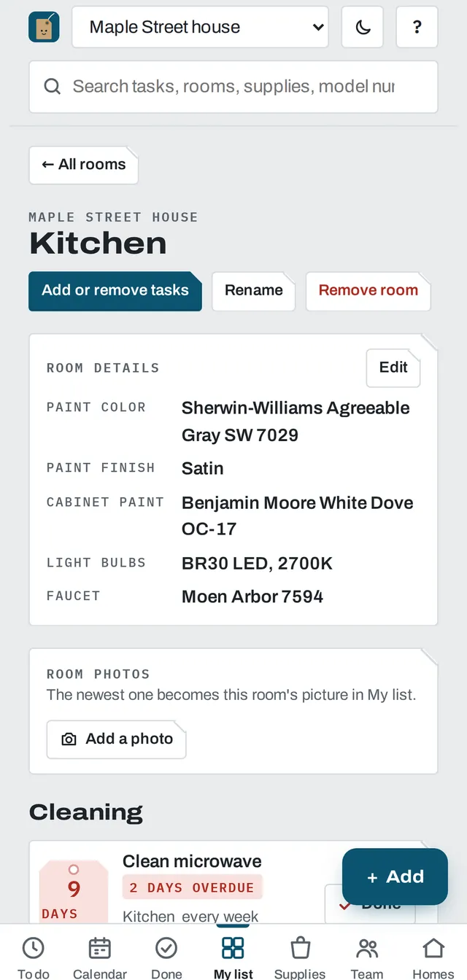
Task: Click the Rename room button
Action: click(254, 290)
